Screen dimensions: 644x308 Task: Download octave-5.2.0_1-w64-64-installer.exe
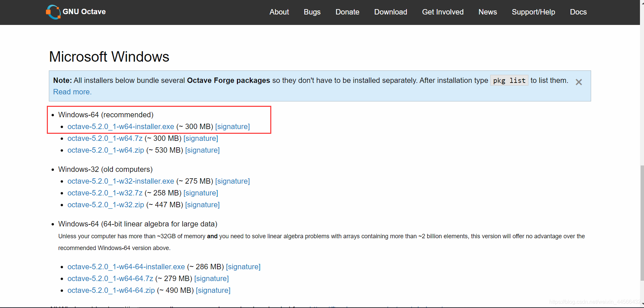click(126, 267)
